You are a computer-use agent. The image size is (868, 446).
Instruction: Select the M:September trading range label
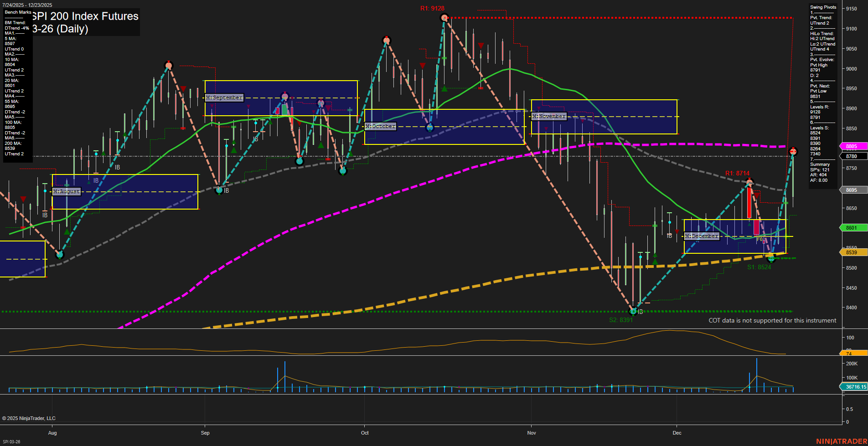coord(225,97)
